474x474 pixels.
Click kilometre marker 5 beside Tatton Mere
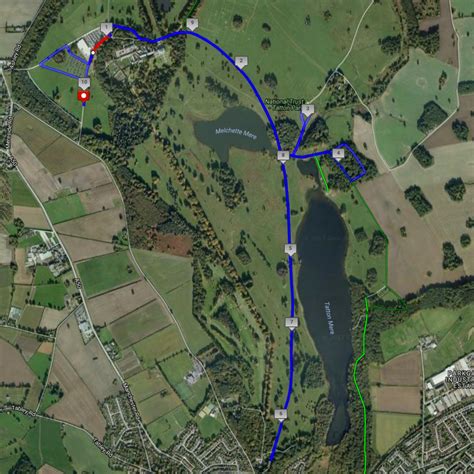point(290,249)
